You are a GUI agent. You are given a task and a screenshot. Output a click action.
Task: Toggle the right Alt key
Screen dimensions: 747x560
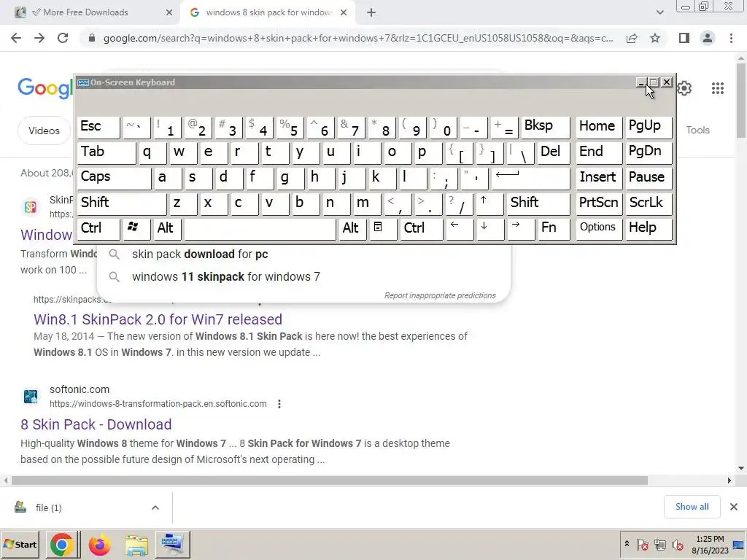[352, 229]
